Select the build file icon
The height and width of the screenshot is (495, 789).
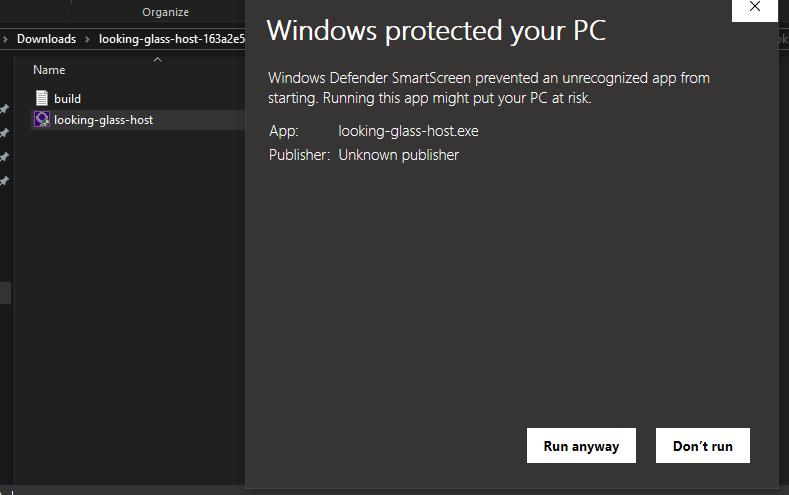pyautogui.click(x=42, y=98)
